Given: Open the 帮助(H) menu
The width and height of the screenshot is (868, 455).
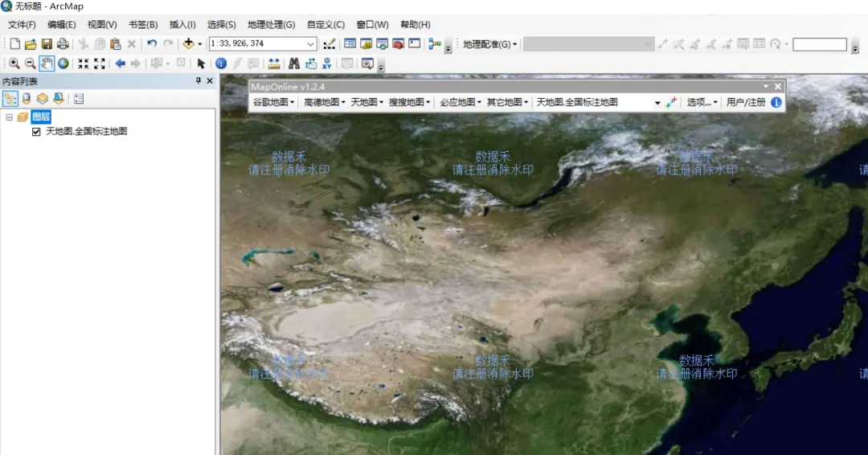Looking at the screenshot, I should click(416, 24).
